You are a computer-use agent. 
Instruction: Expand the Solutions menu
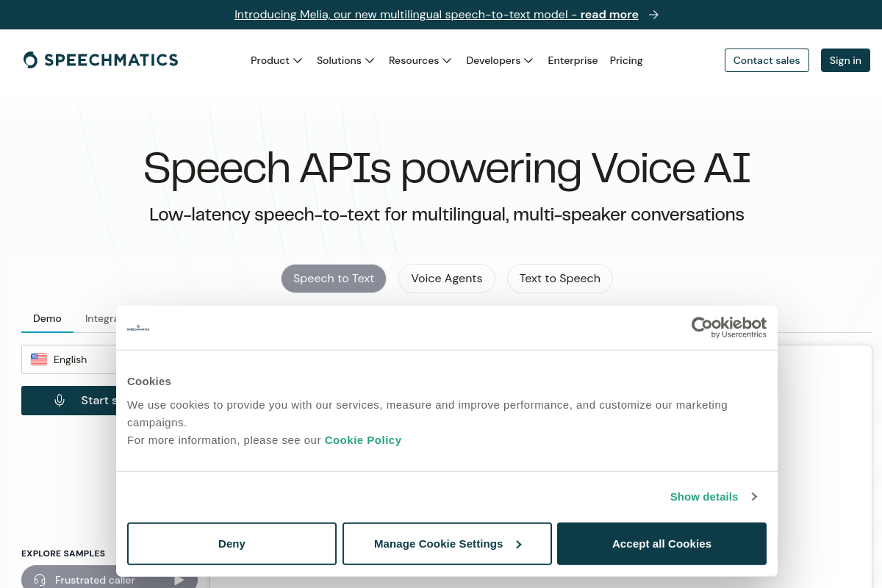pyautogui.click(x=345, y=60)
